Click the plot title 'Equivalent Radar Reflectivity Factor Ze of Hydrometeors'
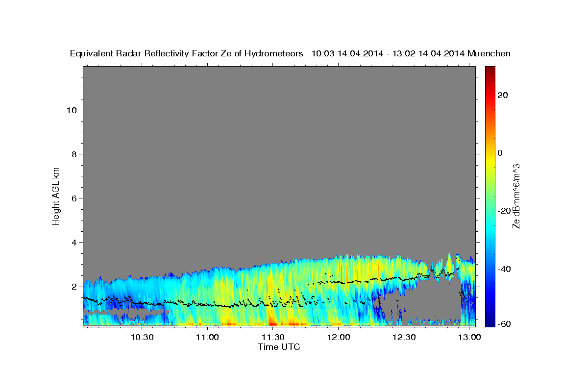588x392 pixels. [x=187, y=54]
